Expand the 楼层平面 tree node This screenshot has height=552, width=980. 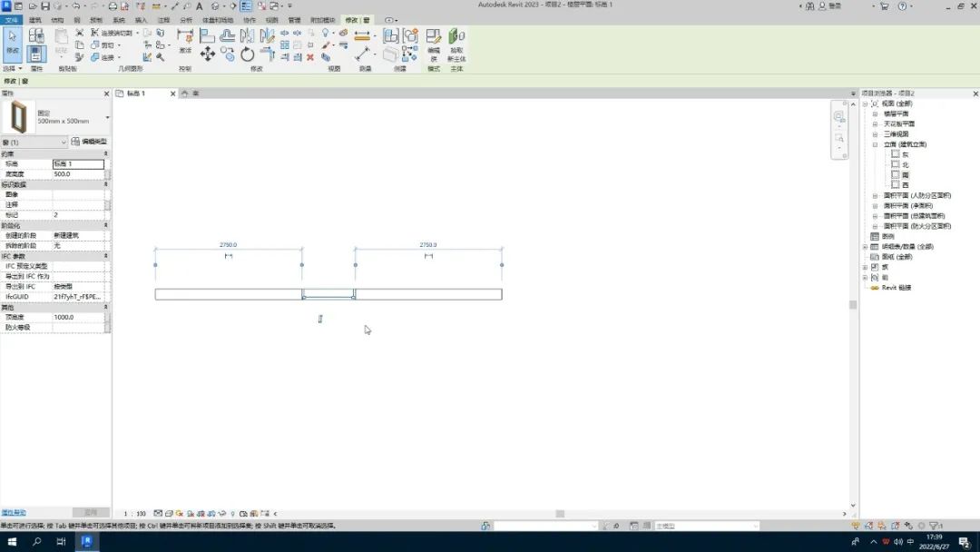[x=875, y=113]
